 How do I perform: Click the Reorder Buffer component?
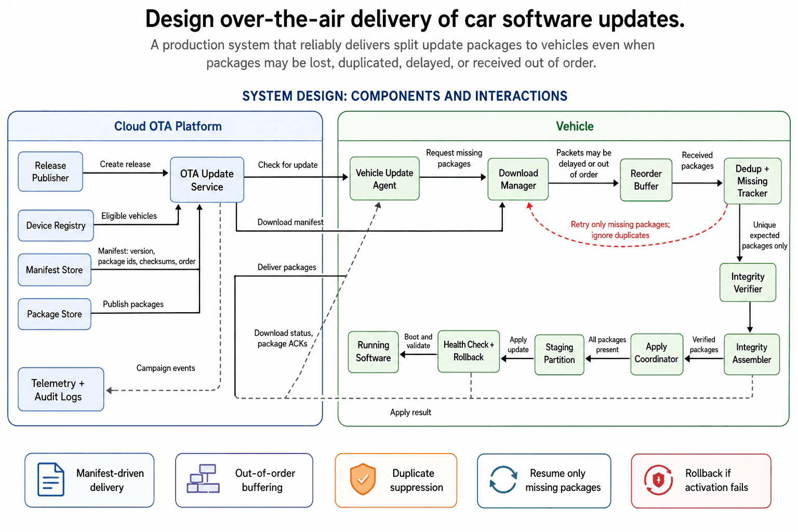(x=646, y=180)
